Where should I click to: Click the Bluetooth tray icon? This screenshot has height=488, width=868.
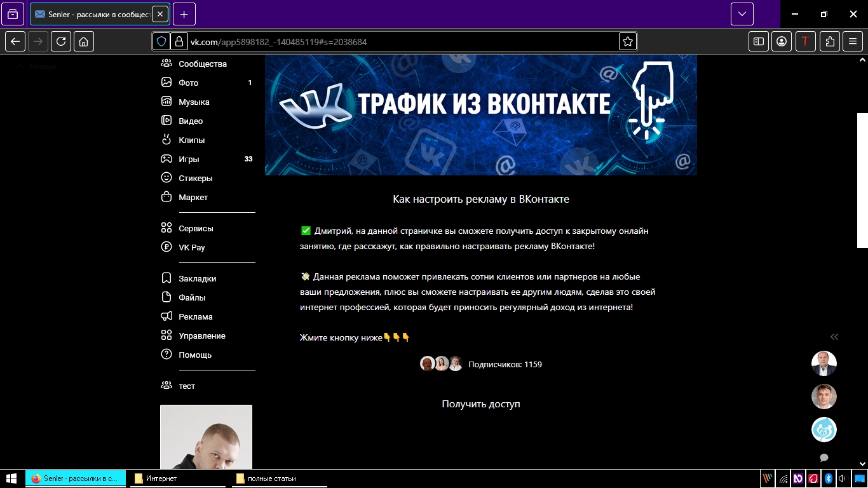click(828, 478)
